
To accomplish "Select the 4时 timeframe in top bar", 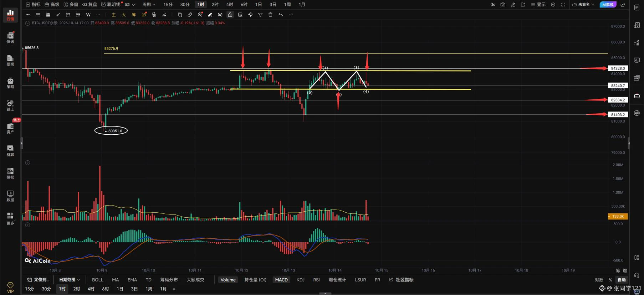I will [x=230, y=5].
